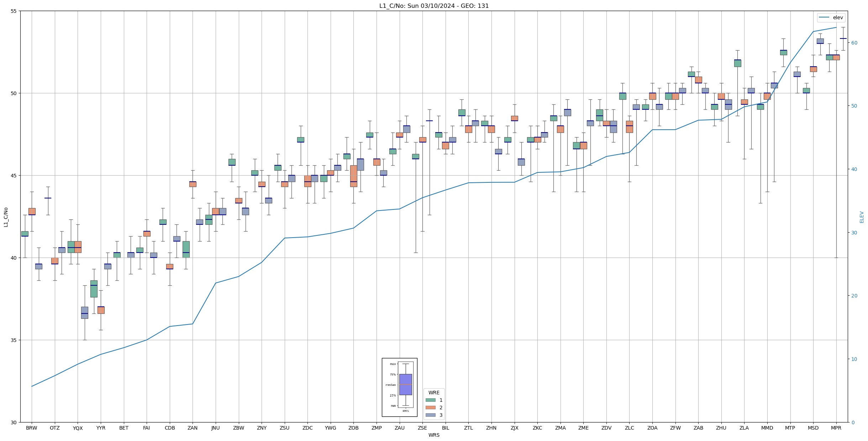The image size is (868, 441).
Task: Click the 60 tick on the right axis
Action: pos(854,43)
